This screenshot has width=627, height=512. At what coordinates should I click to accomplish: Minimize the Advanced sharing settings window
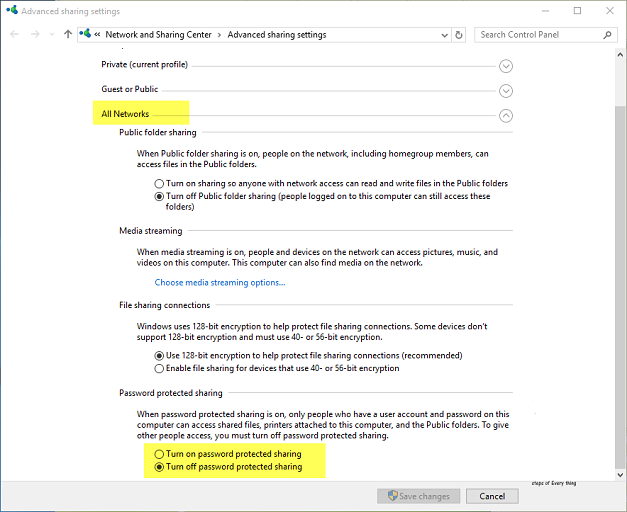(x=545, y=11)
